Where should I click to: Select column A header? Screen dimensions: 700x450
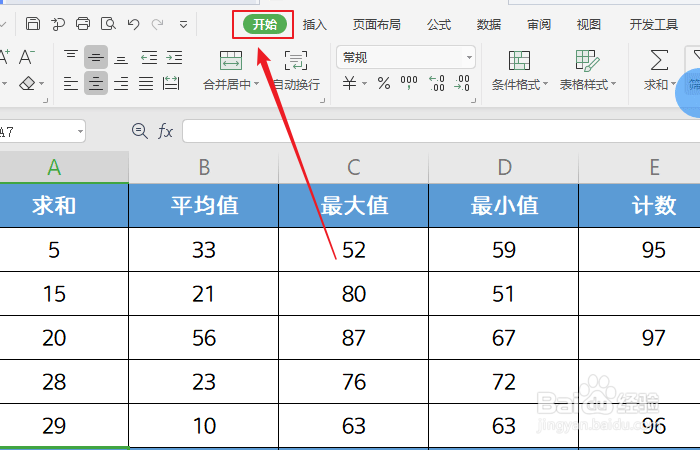[x=64, y=167]
